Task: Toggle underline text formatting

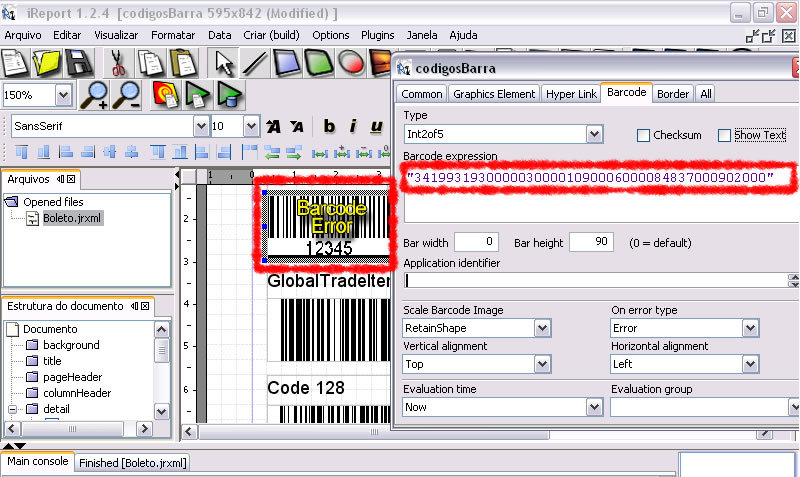Action: (x=377, y=126)
